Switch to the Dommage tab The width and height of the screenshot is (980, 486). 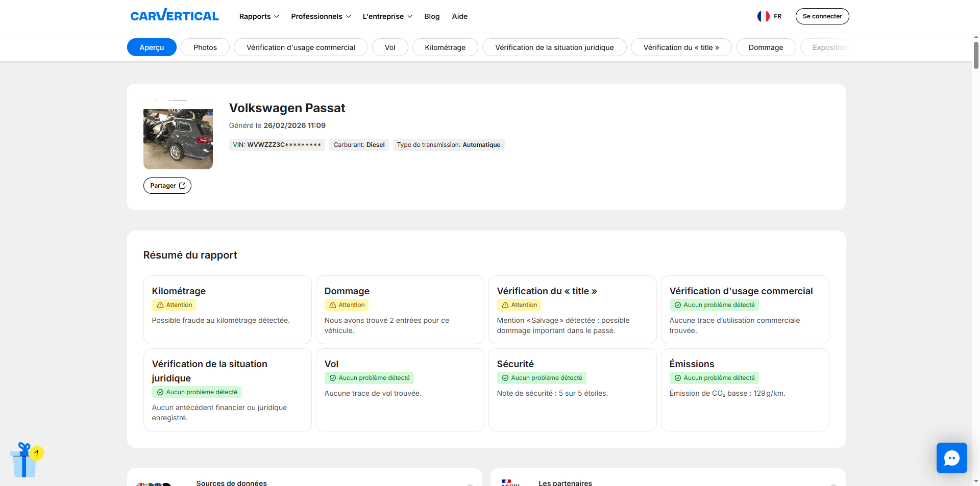tap(766, 47)
